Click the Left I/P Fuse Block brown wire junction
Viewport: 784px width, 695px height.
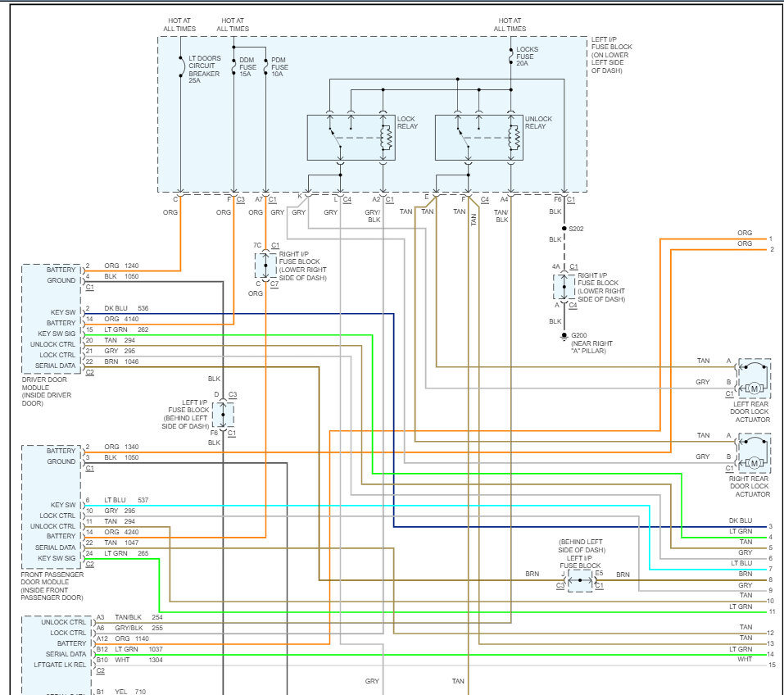580,580
